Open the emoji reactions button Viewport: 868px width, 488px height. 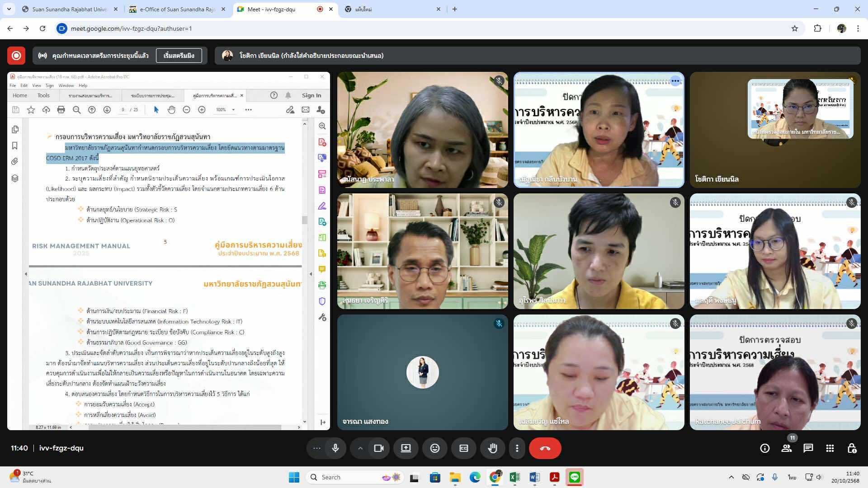click(x=434, y=448)
